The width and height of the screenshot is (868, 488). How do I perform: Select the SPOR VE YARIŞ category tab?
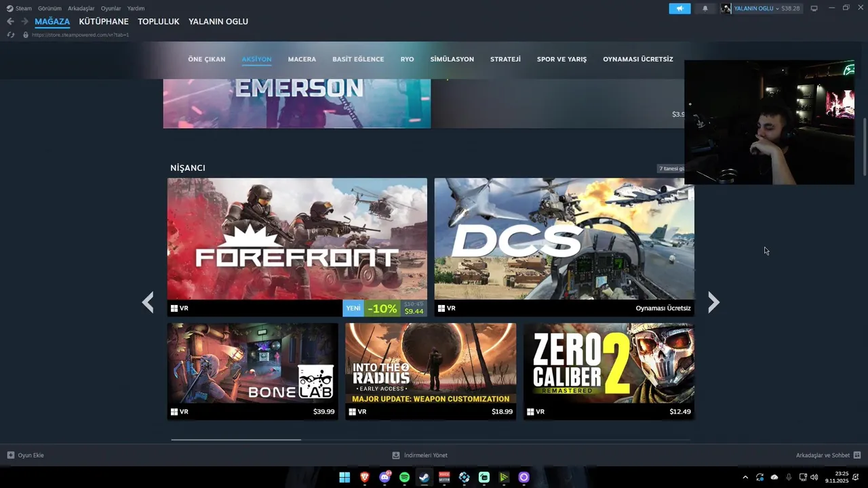point(561,60)
